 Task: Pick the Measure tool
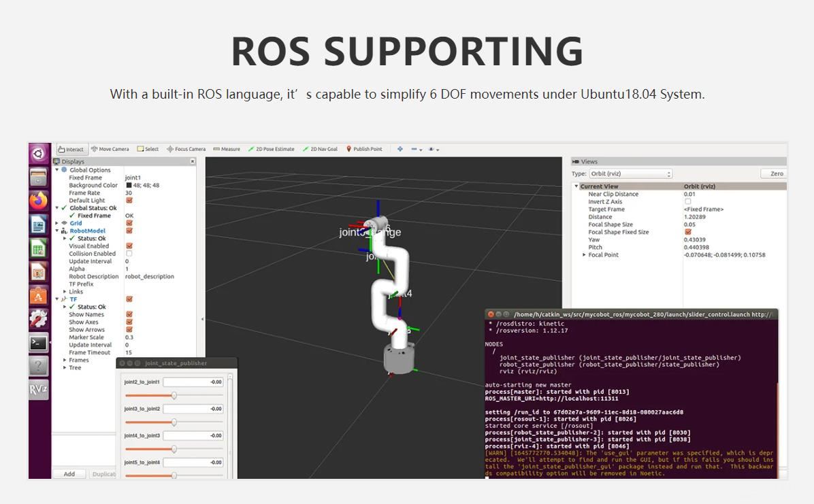click(227, 149)
